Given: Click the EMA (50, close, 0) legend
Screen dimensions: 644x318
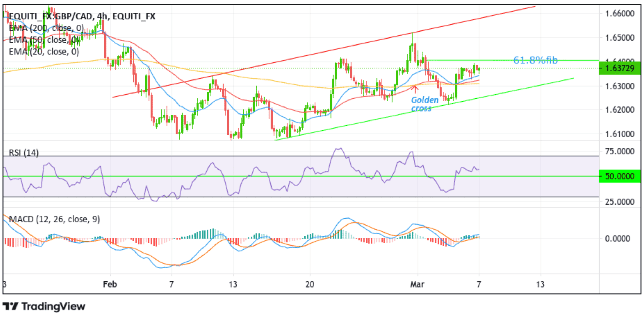Looking at the screenshot, I should [x=44, y=40].
